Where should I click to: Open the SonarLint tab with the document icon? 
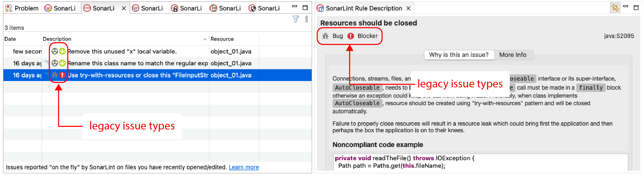click(147, 8)
